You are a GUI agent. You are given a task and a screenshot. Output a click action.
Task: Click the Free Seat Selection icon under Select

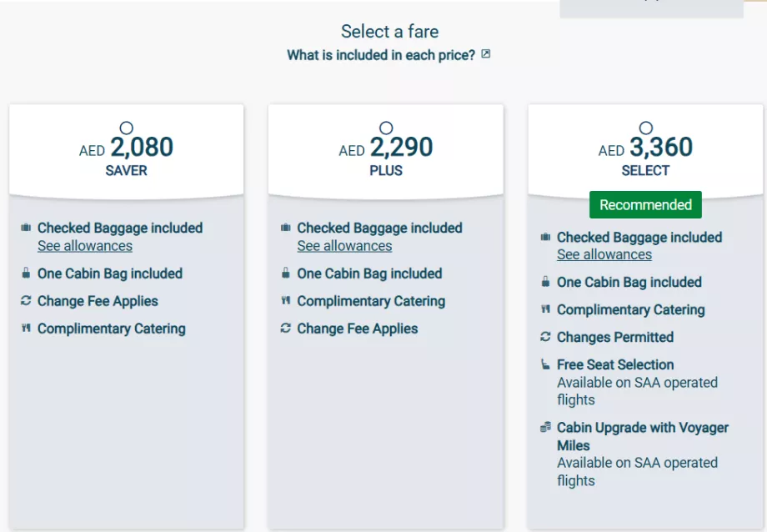546,364
